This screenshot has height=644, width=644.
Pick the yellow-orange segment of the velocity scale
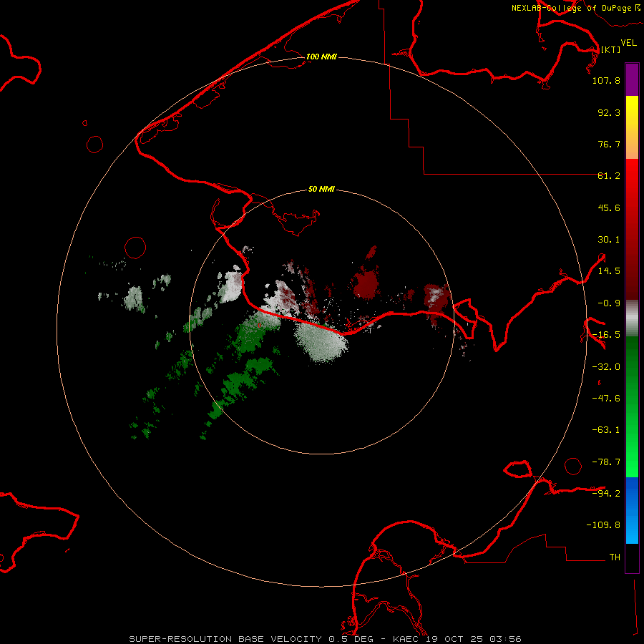tap(632, 127)
